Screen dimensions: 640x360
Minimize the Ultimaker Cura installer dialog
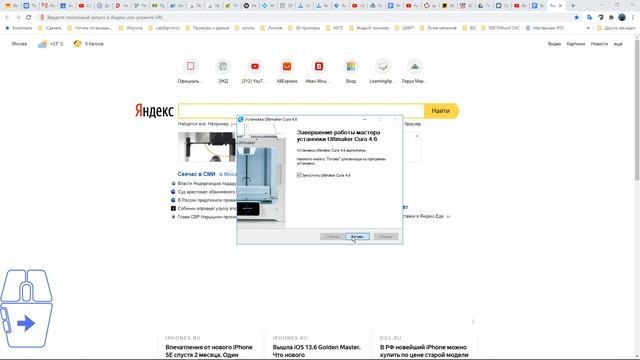pyautogui.click(x=364, y=119)
